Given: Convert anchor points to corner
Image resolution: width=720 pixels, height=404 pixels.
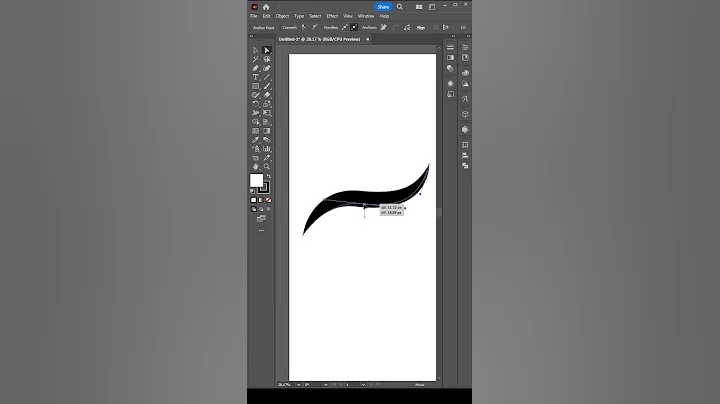Looking at the screenshot, I should tap(304, 28).
